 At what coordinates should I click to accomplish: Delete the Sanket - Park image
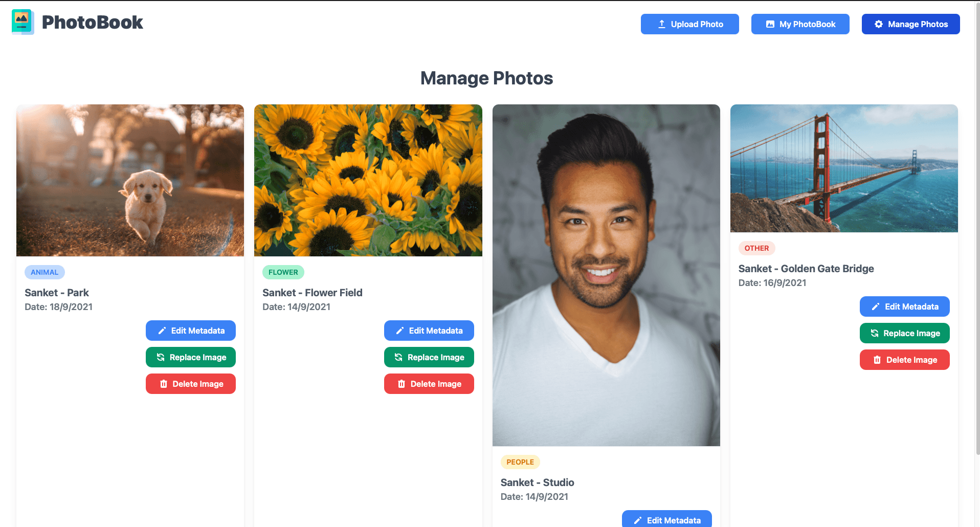(x=191, y=384)
